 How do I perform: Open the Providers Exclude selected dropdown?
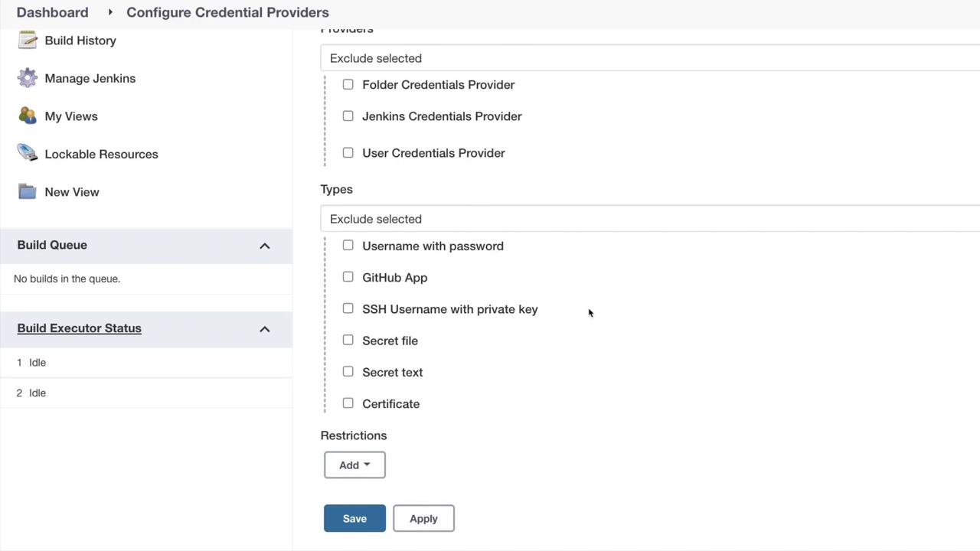(651, 58)
